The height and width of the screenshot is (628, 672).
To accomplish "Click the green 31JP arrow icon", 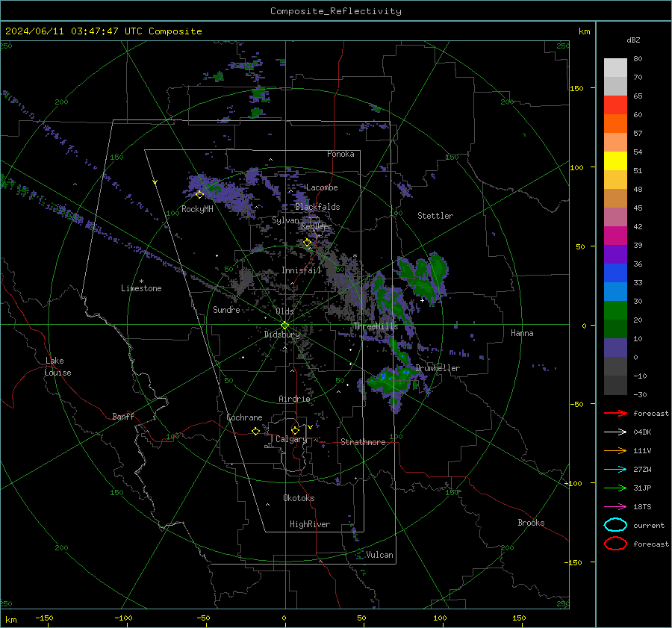I will click(615, 488).
